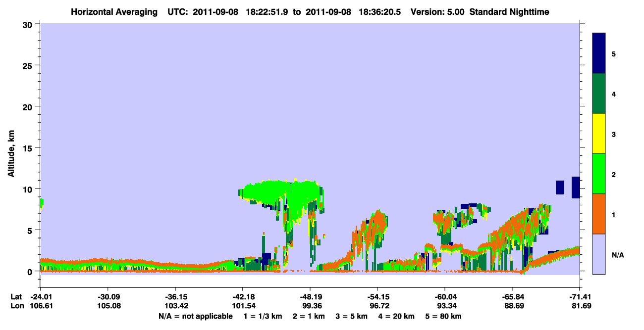Image resolution: width=644 pixels, height=330 pixels.
Task: Click the colorbar label '5'
Action: pos(614,53)
